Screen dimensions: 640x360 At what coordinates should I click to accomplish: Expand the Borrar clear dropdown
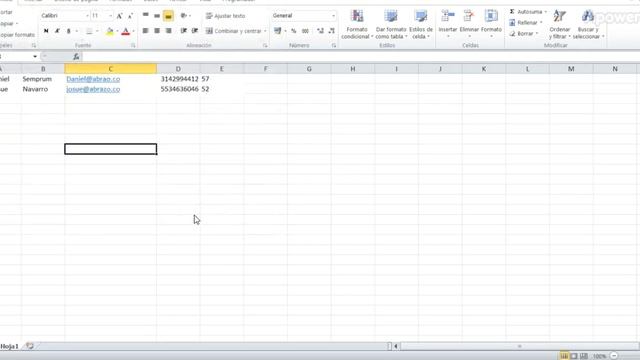(537, 34)
